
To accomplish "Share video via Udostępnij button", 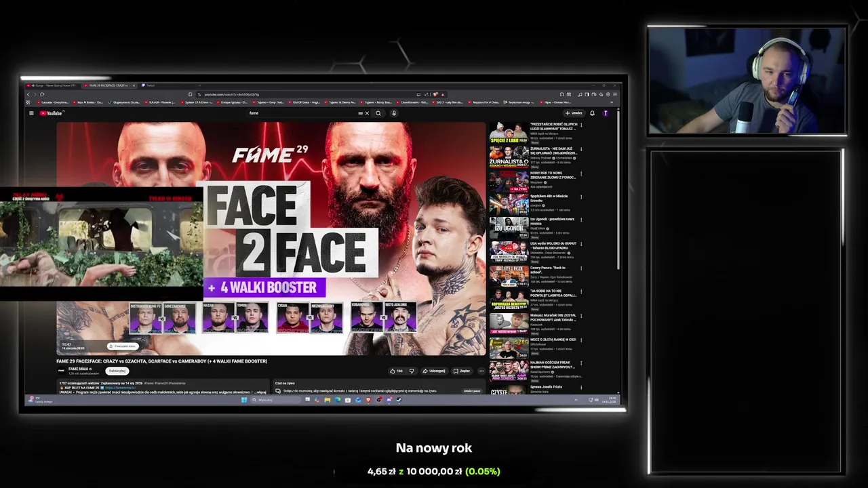I will click(x=434, y=371).
